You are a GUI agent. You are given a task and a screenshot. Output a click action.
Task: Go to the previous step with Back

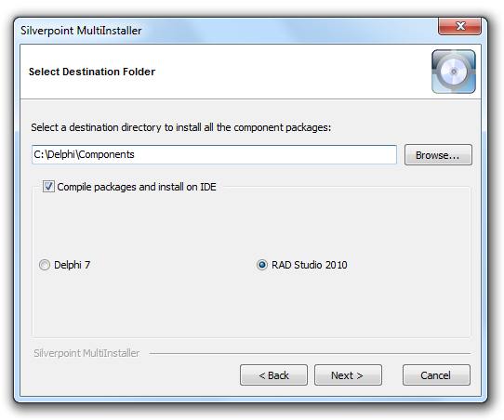tap(273, 374)
